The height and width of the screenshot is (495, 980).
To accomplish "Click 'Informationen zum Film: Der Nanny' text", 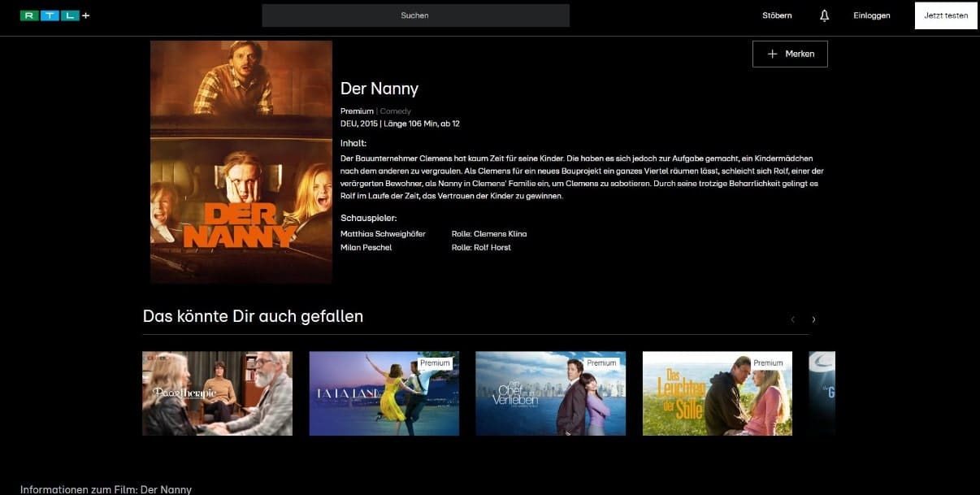I will (106, 489).
